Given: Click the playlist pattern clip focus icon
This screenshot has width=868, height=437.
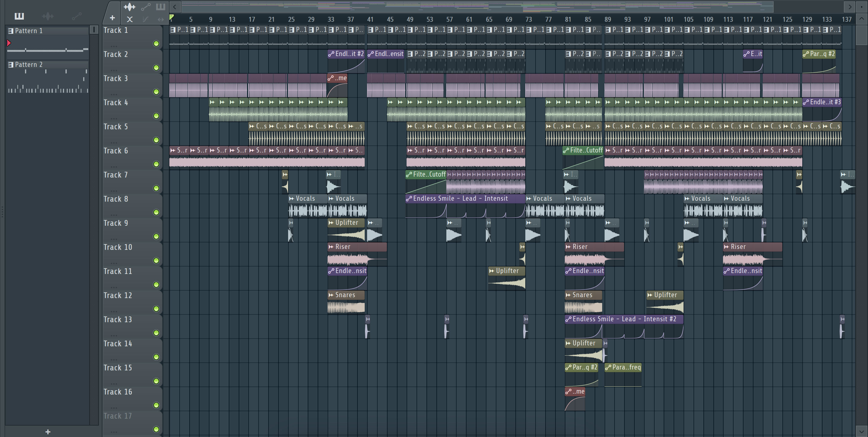Looking at the screenshot, I should (160, 7).
